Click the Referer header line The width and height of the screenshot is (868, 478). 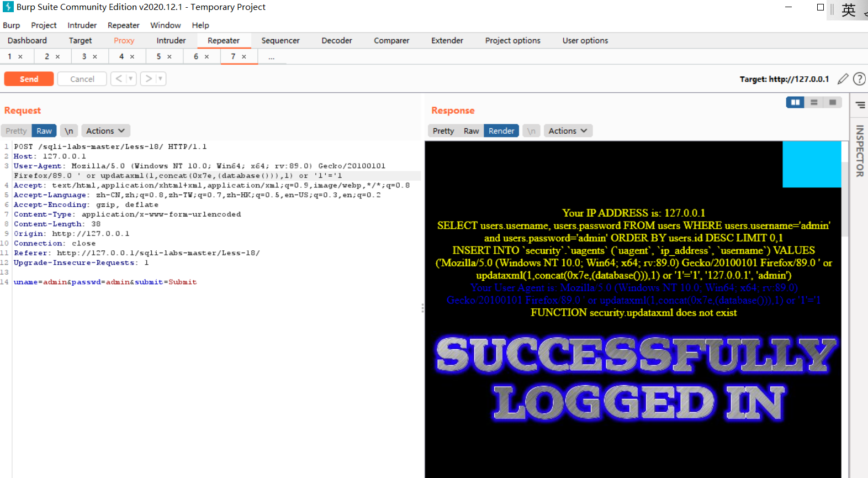pos(137,253)
